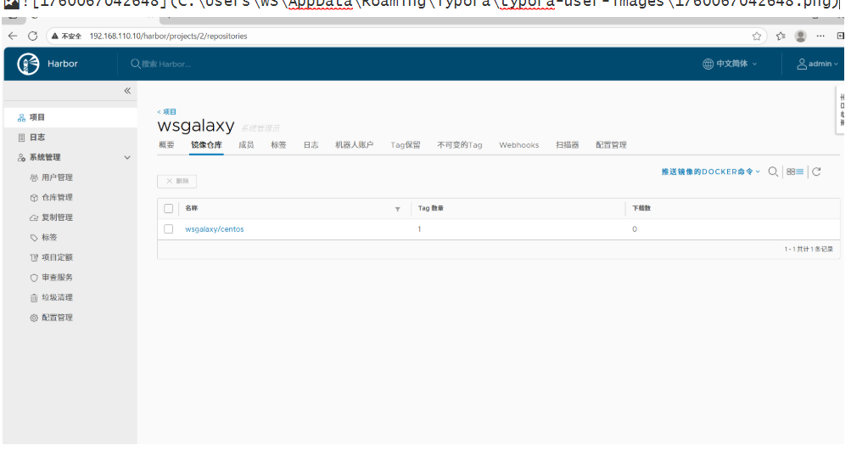Switch to the 机器人账户 tab

pyautogui.click(x=355, y=145)
